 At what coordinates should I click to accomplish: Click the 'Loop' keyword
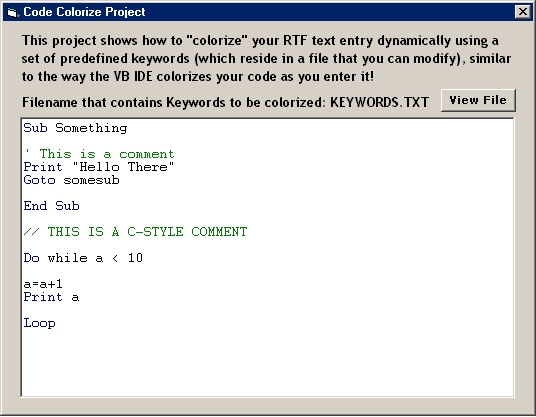point(39,323)
